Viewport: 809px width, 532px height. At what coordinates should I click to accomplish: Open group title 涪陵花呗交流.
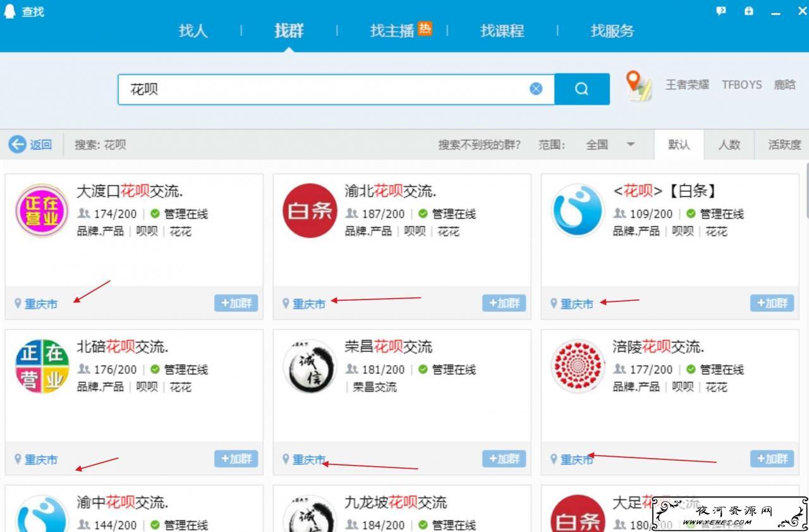point(658,346)
